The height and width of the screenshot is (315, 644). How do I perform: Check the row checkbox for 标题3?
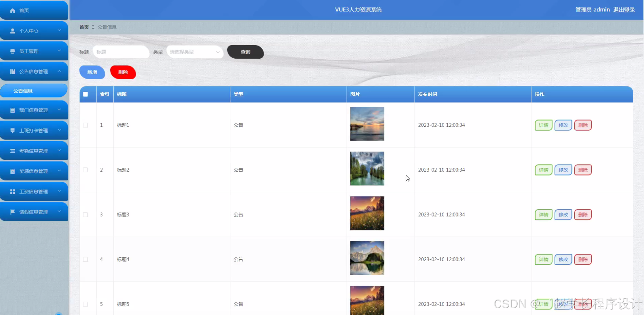[x=86, y=214]
